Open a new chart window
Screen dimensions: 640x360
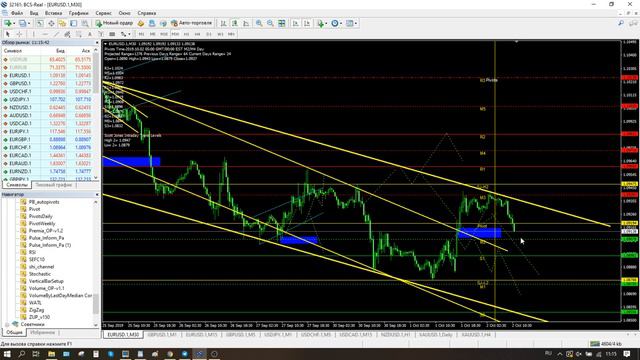click(7, 23)
